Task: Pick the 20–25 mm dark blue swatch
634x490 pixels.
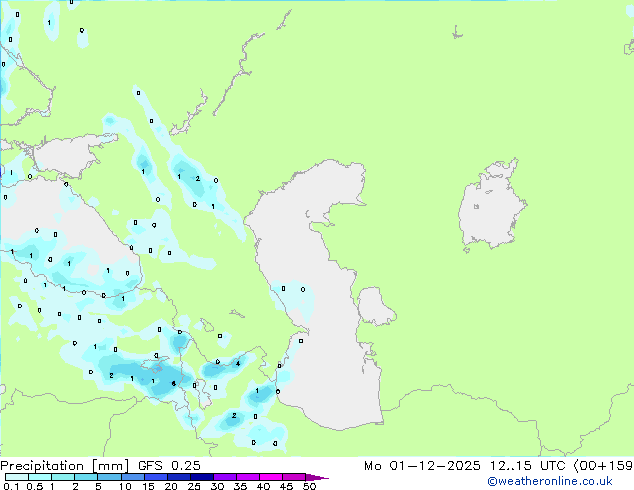Action: pyautogui.click(x=182, y=477)
